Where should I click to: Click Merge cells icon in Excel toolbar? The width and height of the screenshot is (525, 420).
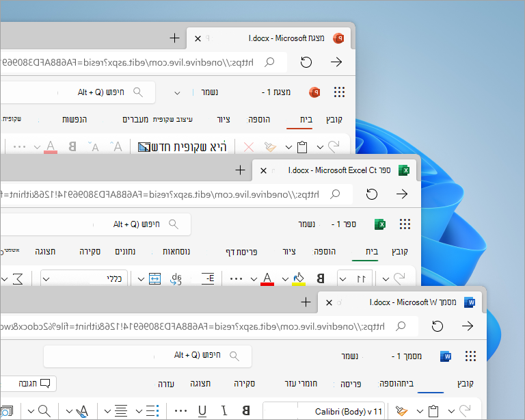[x=154, y=278]
